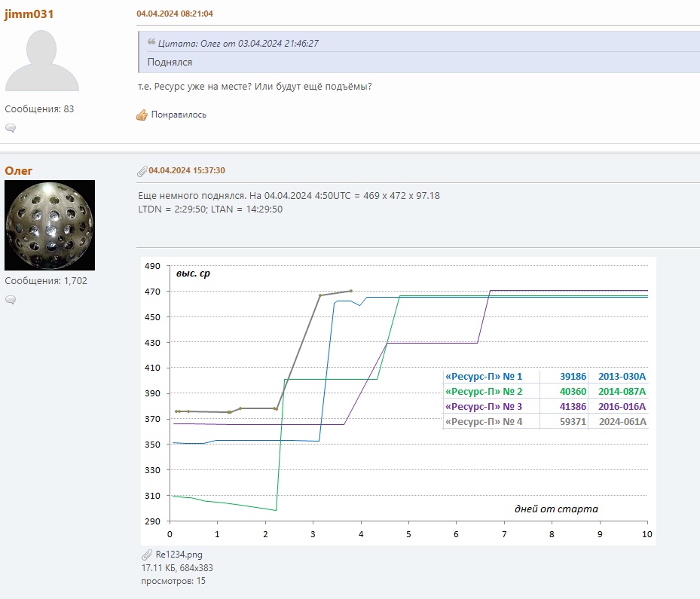Open jimm031's user profile link
The image size is (700, 599).
tap(29, 14)
